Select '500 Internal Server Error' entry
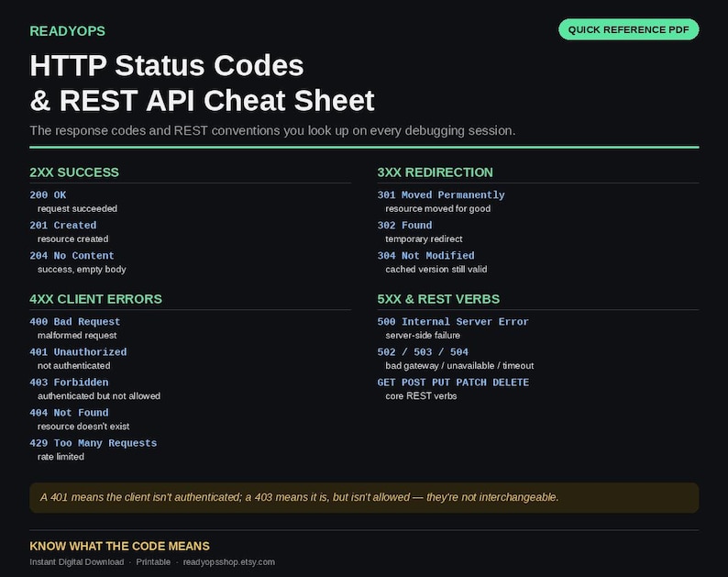728x577 pixels. click(x=453, y=322)
